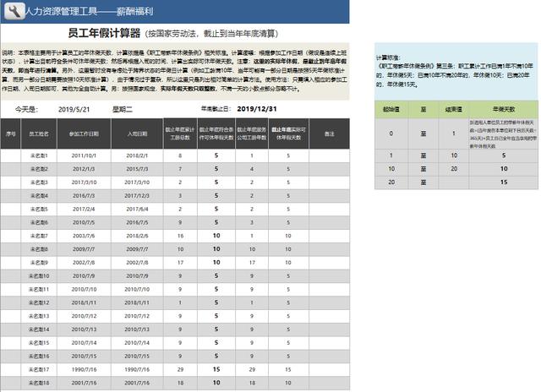Screen dimensions: 541x392
Task: Click the today's date cell 2019/5/21
Action: [x=74, y=109]
